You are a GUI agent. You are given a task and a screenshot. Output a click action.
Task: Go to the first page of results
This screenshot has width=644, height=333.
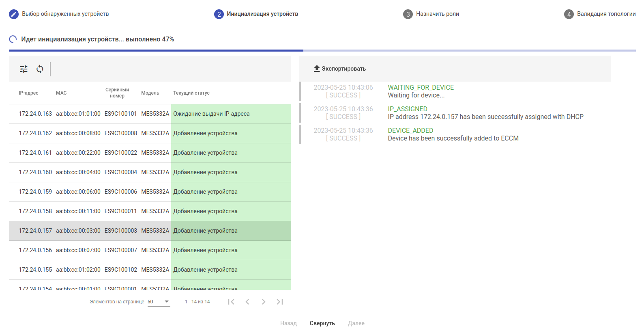[x=231, y=302]
